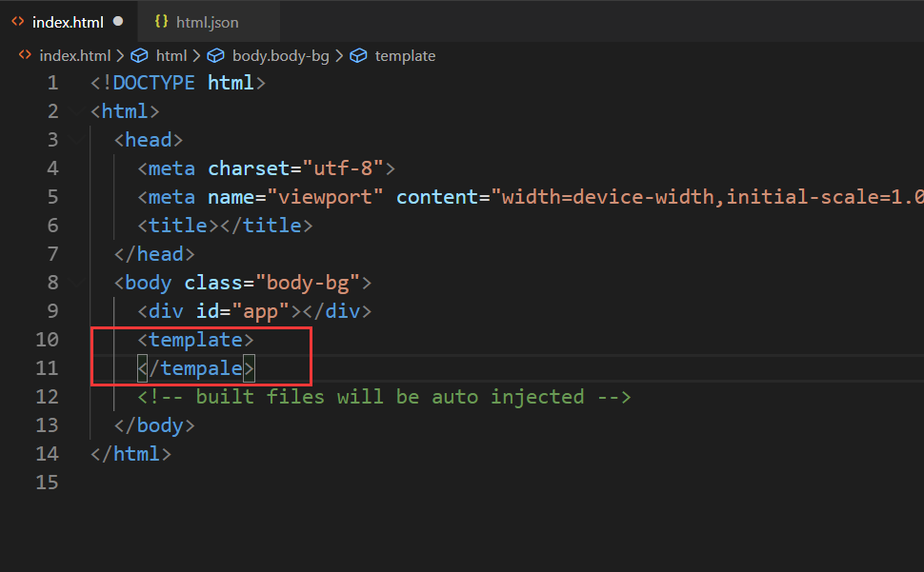Place cursor in the DOCTYPE html declaration
Screen dimensions: 924x572
click(178, 83)
